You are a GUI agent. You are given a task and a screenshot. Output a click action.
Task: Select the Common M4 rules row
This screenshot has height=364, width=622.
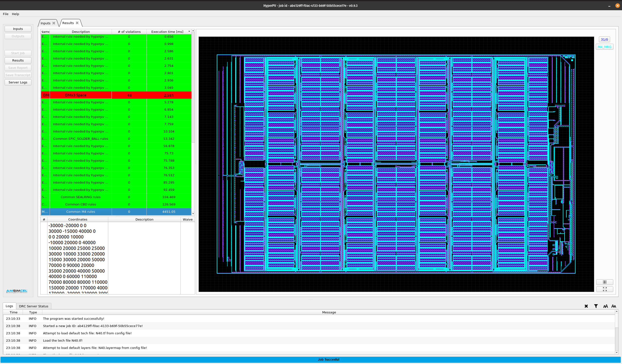pyautogui.click(x=116, y=212)
